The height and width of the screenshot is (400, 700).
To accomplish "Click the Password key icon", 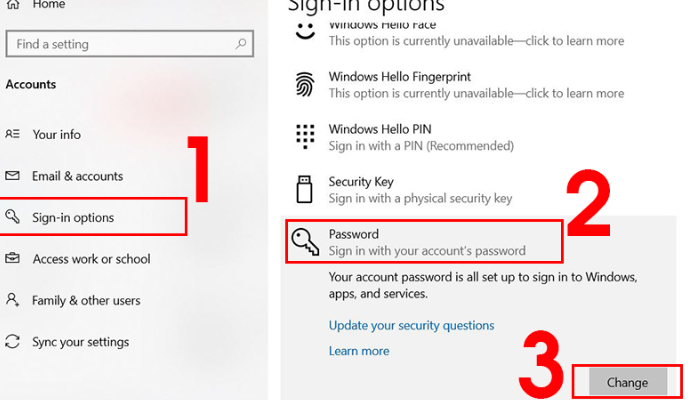I will tap(305, 241).
